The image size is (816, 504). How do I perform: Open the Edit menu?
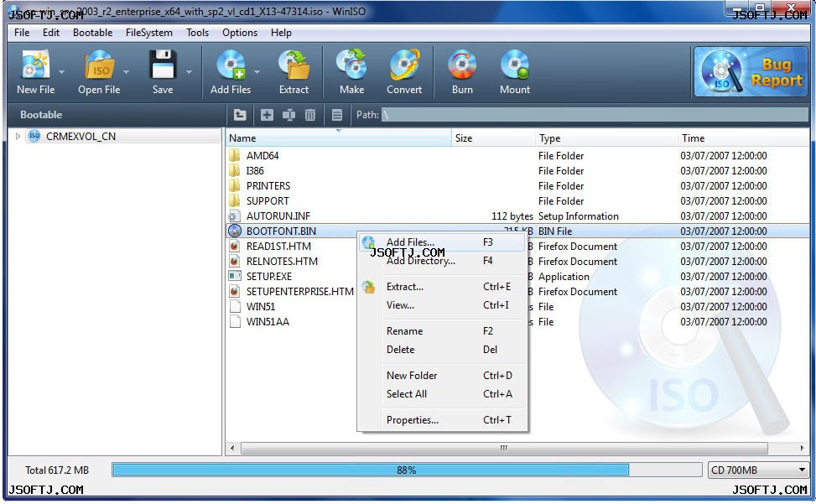coord(51,33)
